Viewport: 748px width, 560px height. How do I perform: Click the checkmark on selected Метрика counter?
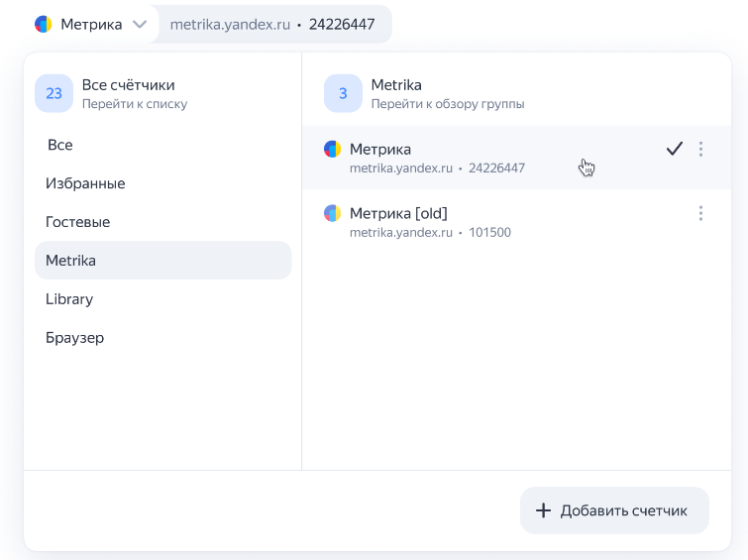(x=674, y=149)
